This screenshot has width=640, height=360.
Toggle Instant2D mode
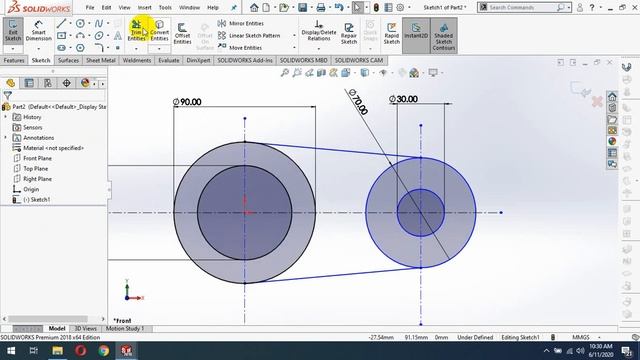pyautogui.click(x=416, y=36)
